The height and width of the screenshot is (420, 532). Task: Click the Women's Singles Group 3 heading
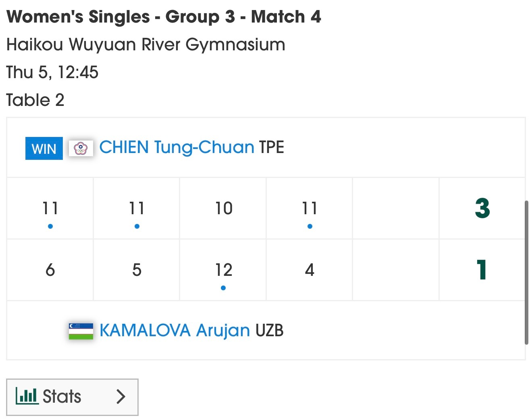point(164,17)
